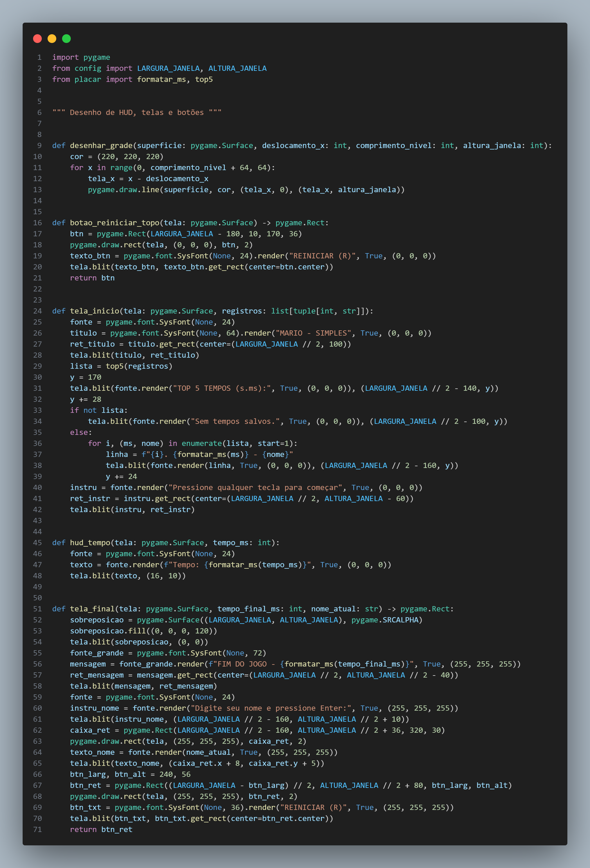Click the "Sem tempos salvos." string
Image resolution: width=590 pixels, height=868 pixels.
(237, 421)
